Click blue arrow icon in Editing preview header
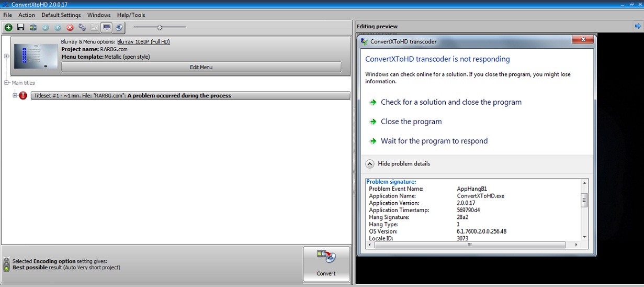The height and width of the screenshot is (287, 644). tap(638, 26)
